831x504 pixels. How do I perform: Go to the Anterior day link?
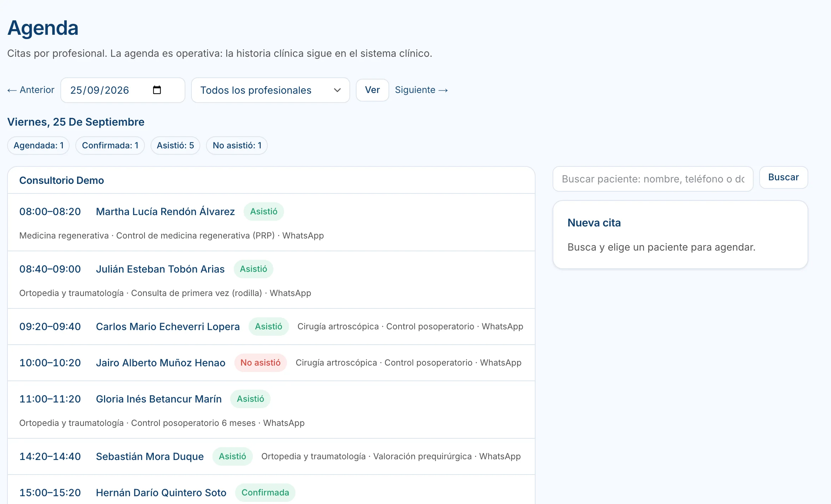(31, 90)
